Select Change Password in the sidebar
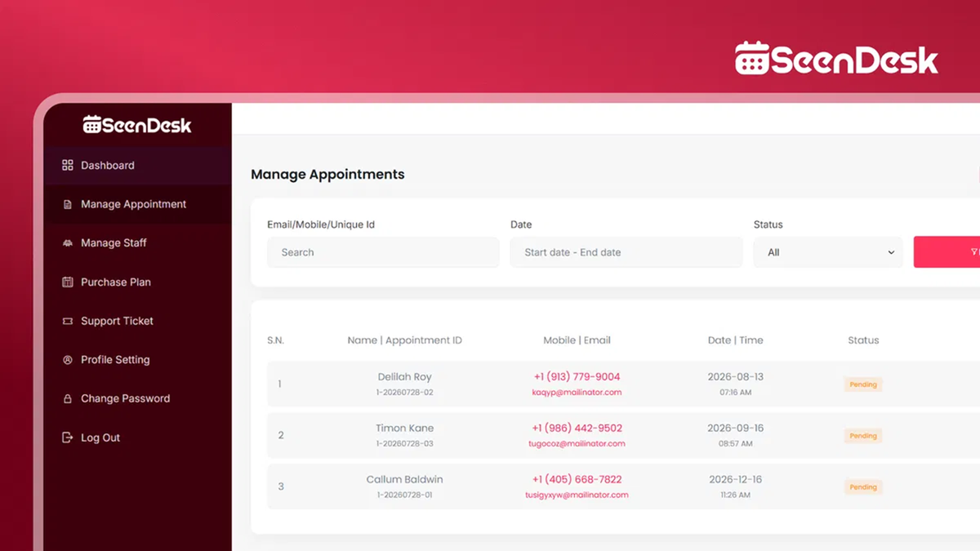Viewport: 980px width, 551px height. [137, 398]
